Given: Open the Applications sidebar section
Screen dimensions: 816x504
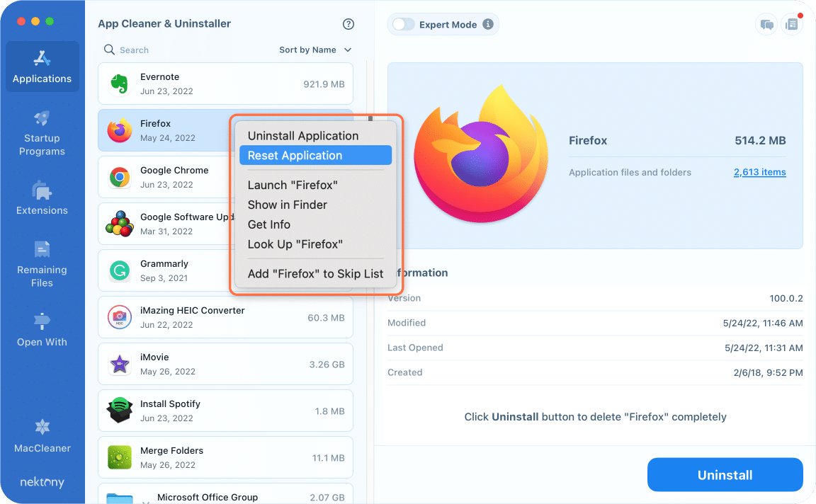Looking at the screenshot, I should (42, 67).
